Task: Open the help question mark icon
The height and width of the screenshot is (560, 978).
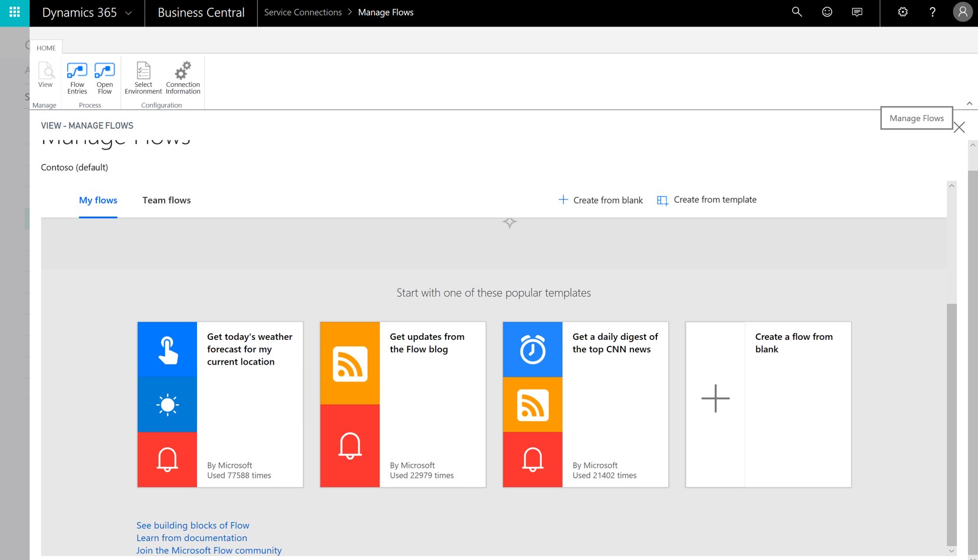Action: [933, 12]
